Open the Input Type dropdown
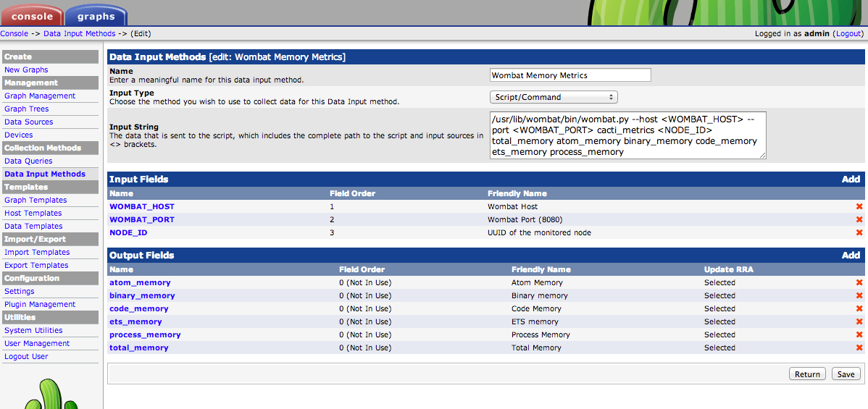The image size is (868, 409). coord(554,97)
